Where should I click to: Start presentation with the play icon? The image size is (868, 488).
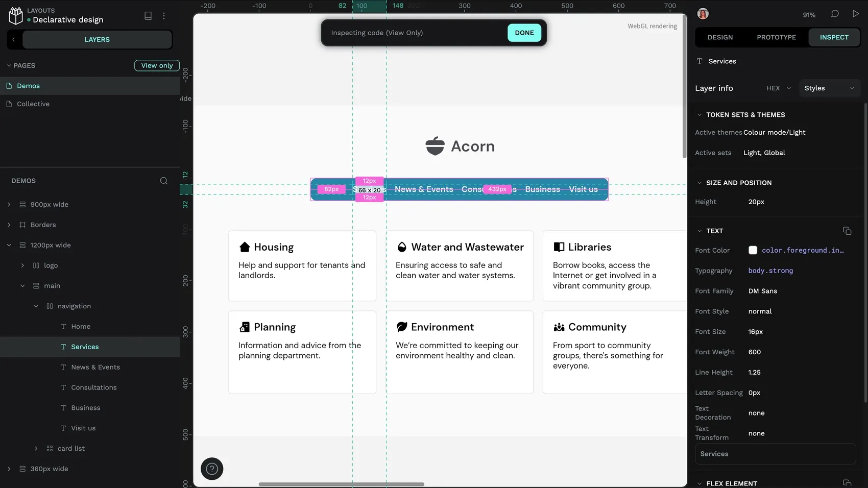pos(856,14)
